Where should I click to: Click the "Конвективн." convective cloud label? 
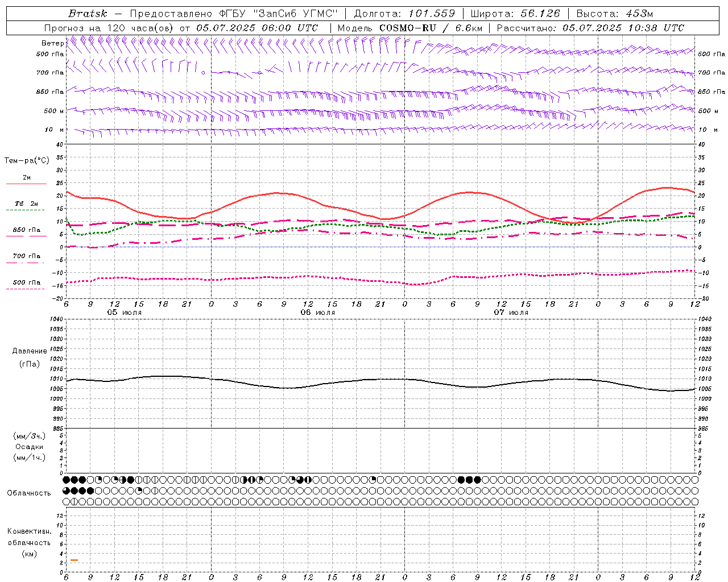30,531
